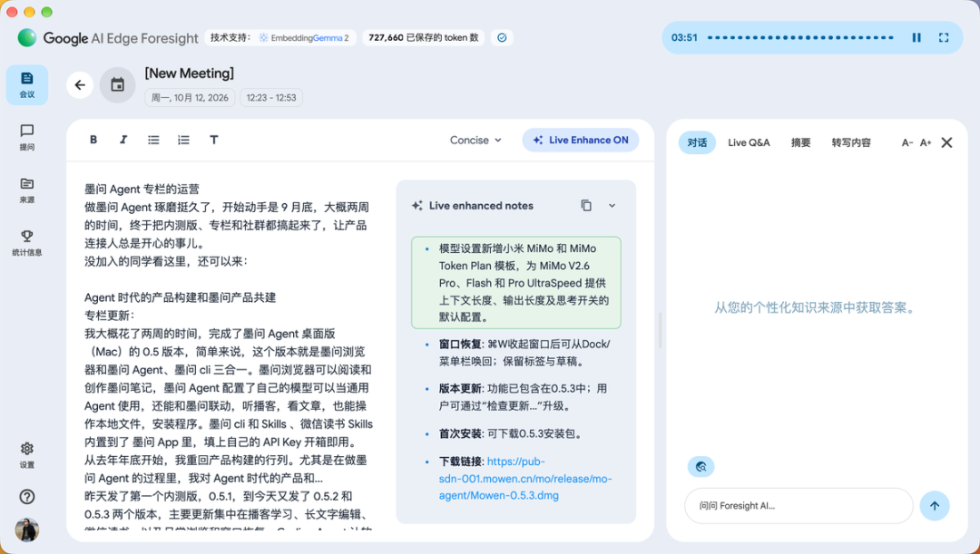Switch to the 转写内容 tab
This screenshot has height=554, width=980.
click(x=850, y=142)
